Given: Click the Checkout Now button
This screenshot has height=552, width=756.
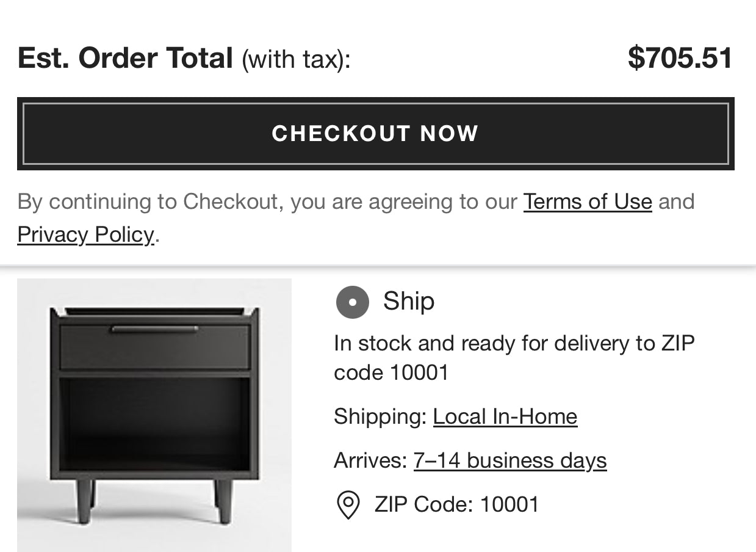Looking at the screenshot, I should (x=375, y=134).
